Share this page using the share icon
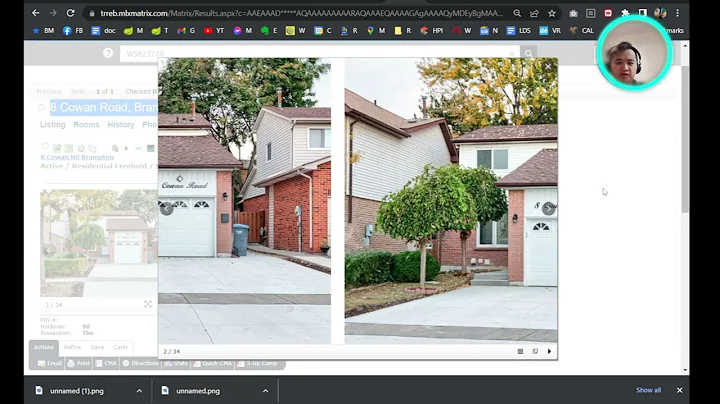Screen dimensions: 720x404 click(534, 13)
